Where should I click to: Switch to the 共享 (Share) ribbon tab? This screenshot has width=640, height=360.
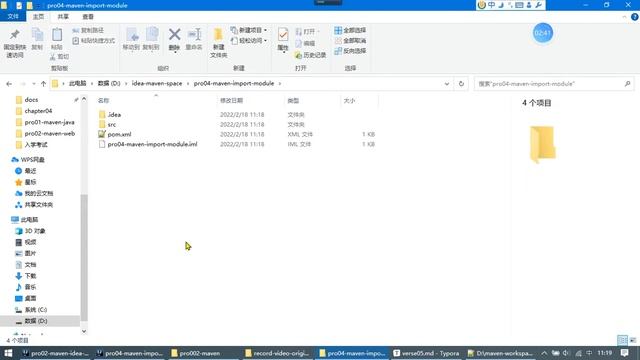[63, 17]
